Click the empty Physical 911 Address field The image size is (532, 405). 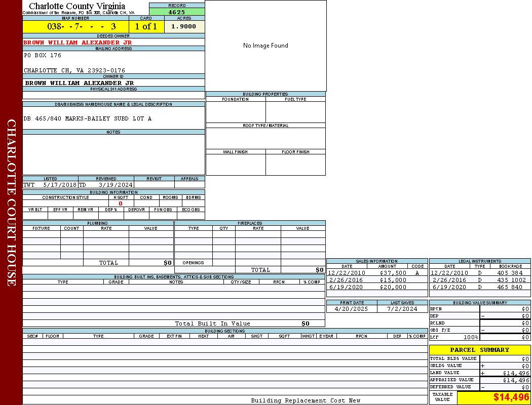coord(113,95)
